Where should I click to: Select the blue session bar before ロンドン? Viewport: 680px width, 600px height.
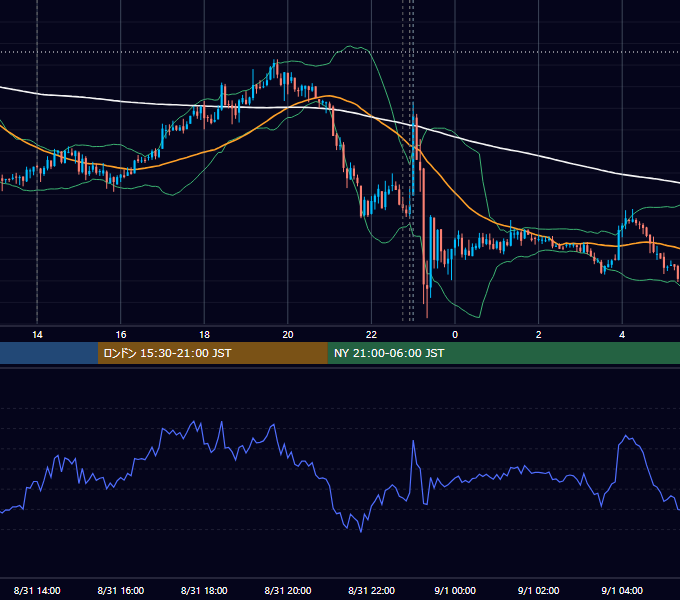click(x=49, y=353)
